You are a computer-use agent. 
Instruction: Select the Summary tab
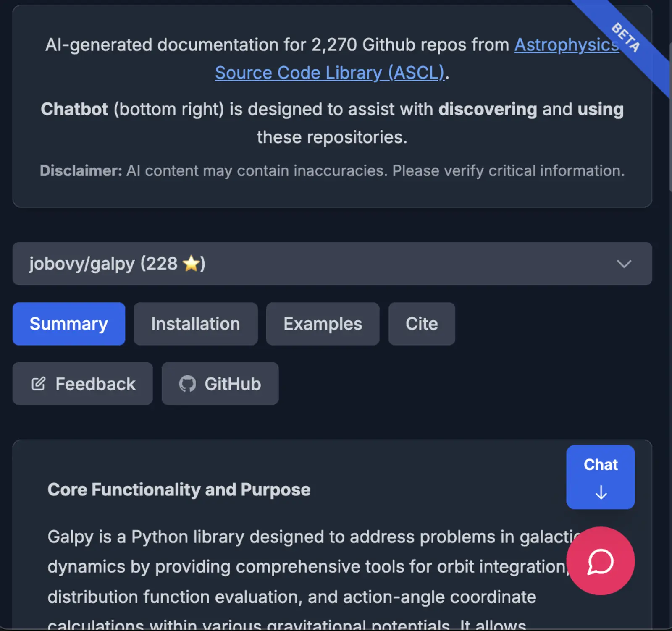click(x=68, y=324)
